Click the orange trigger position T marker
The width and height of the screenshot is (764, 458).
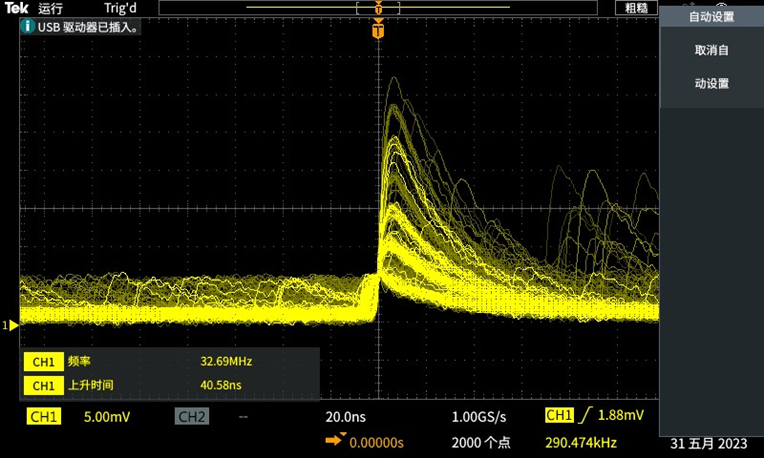click(x=377, y=31)
